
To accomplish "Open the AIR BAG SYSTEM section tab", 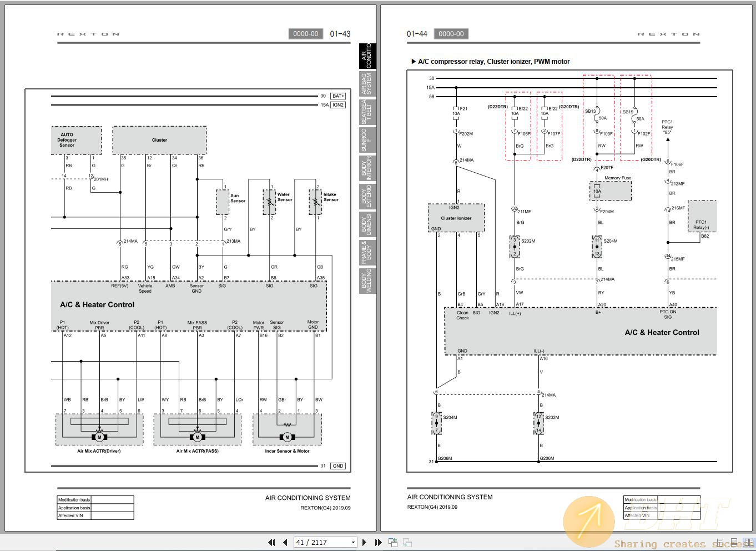I will (367, 84).
